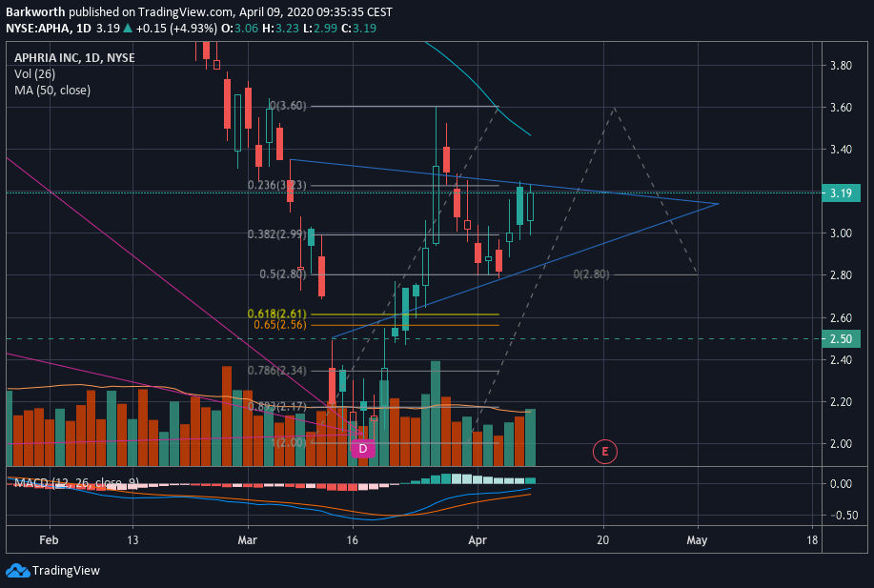Click the highlighted 2.50 price axis tag
Screen dimensions: 874x588
[x=841, y=339]
